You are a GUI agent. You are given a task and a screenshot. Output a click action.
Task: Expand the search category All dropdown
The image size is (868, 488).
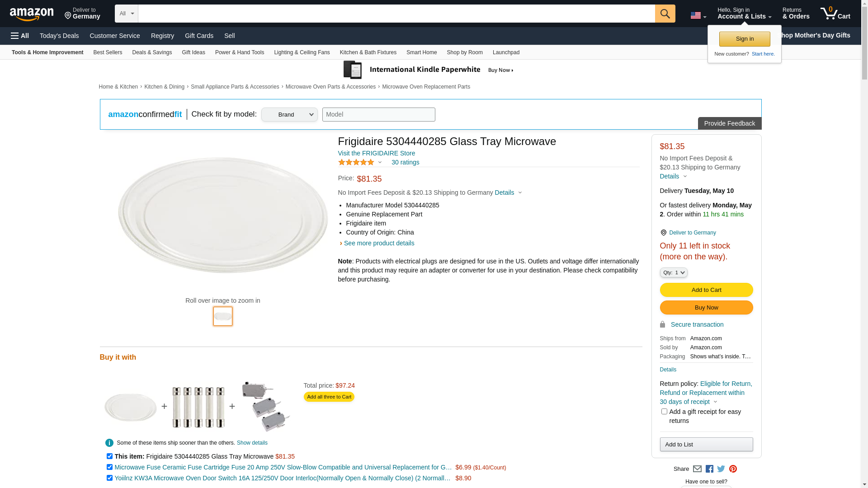coord(126,14)
